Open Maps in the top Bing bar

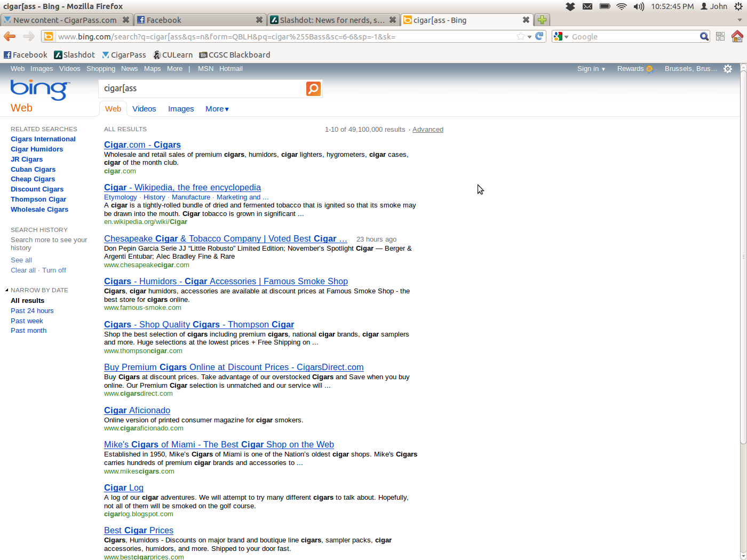[x=152, y=69]
